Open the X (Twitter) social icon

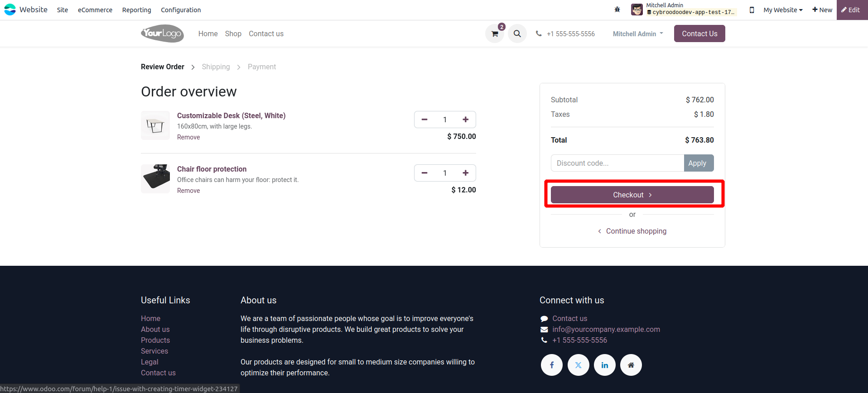pos(578,365)
